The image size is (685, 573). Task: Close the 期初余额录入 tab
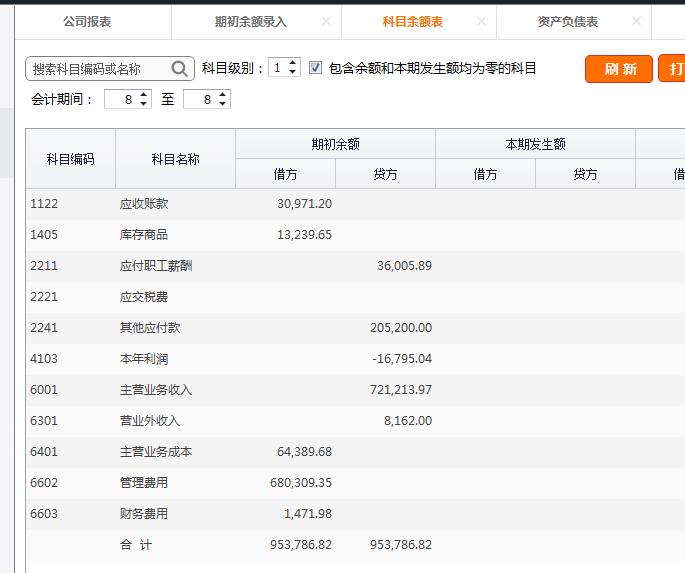pyautogui.click(x=326, y=21)
